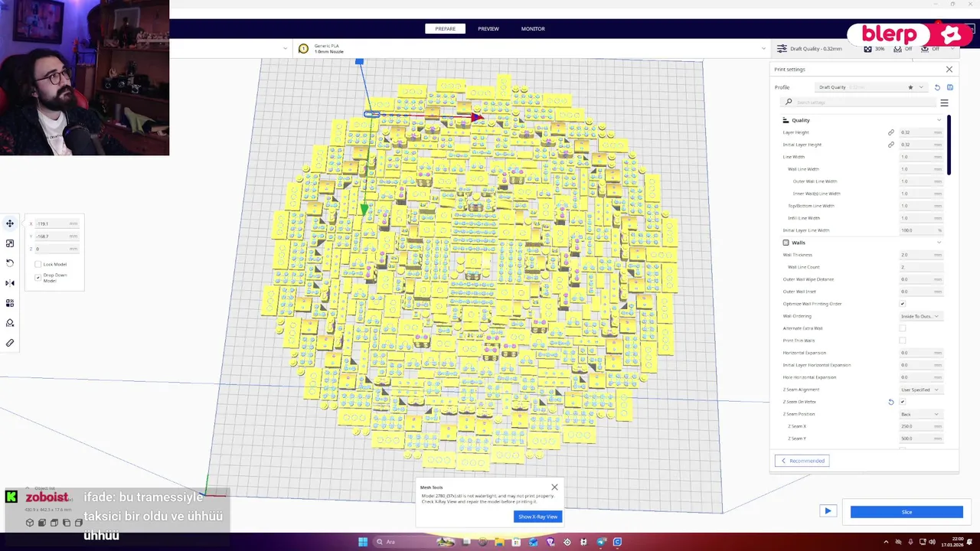
Task: Enable Alternate Extra Wall
Action: (903, 328)
